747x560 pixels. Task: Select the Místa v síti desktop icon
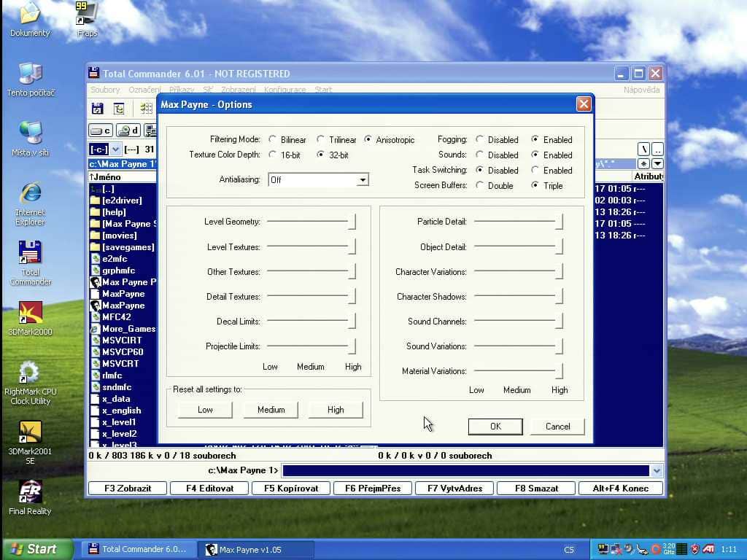(31, 139)
